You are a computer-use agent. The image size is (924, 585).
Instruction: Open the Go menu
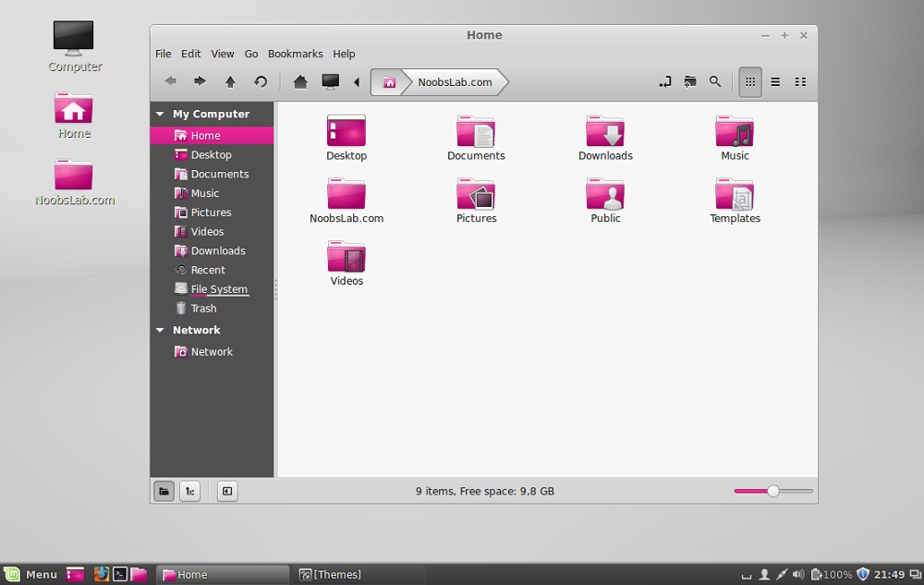point(251,54)
